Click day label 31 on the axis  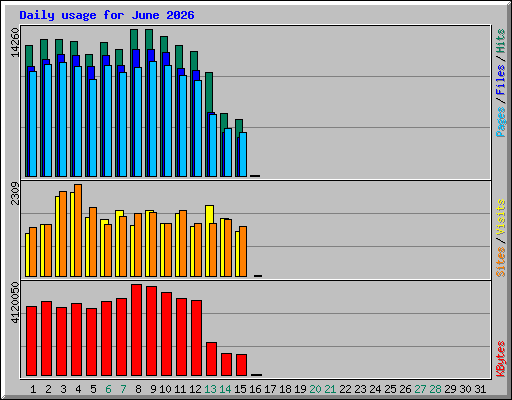coord(480,389)
